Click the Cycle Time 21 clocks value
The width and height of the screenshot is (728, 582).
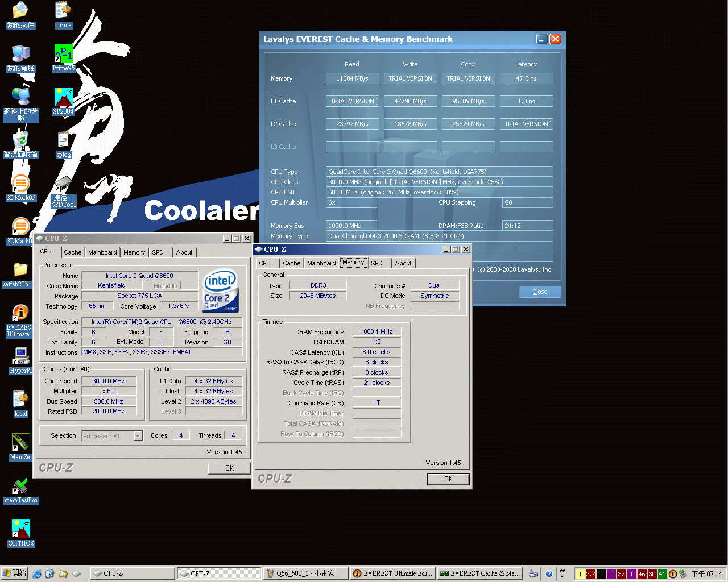[x=377, y=383]
